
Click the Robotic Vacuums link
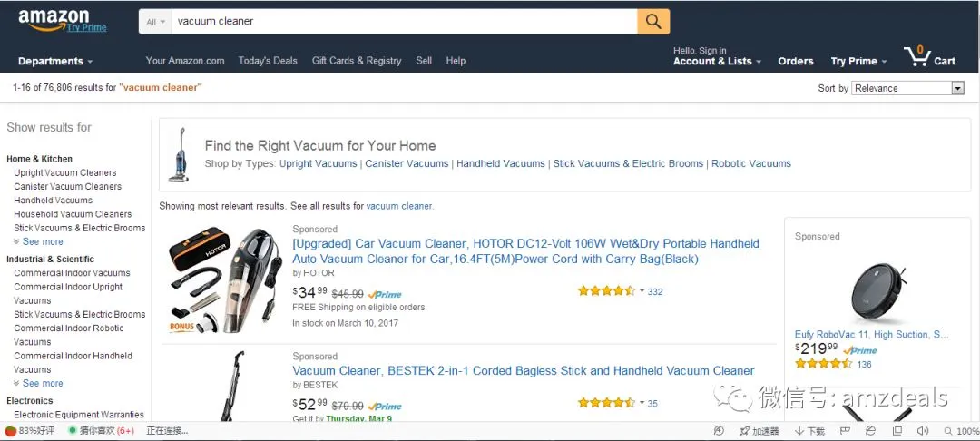point(750,163)
